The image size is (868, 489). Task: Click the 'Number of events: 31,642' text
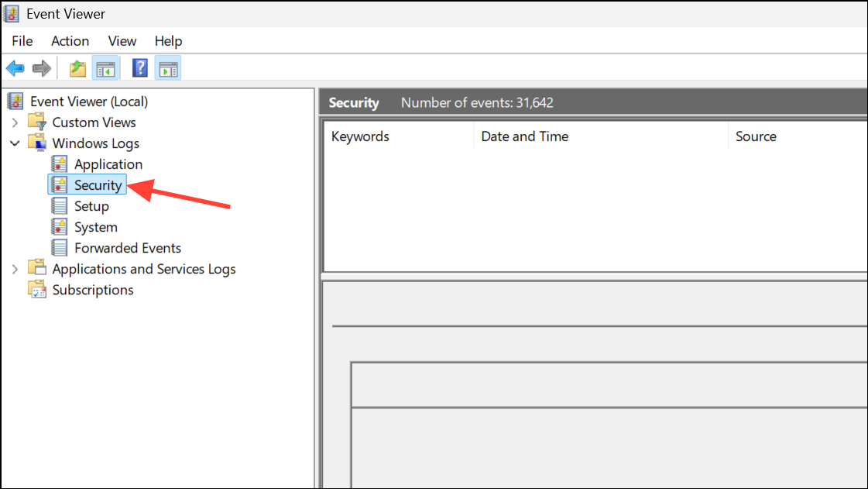pyautogui.click(x=477, y=102)
